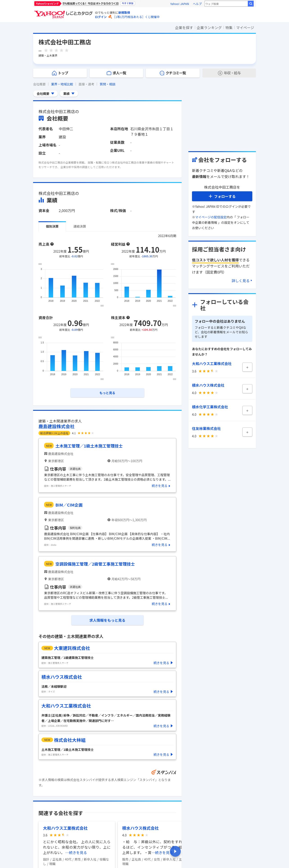
Task: Click 積水ハウス株式会社 in 関連する会社 section
Action: pyautogui.click(x=140, y=828)
